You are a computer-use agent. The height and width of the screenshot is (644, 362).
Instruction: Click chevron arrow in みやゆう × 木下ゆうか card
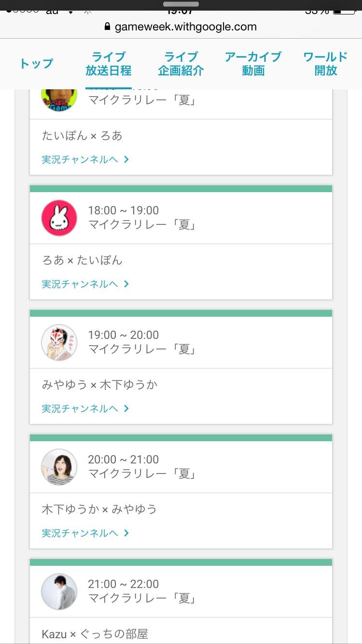[126, 408]
